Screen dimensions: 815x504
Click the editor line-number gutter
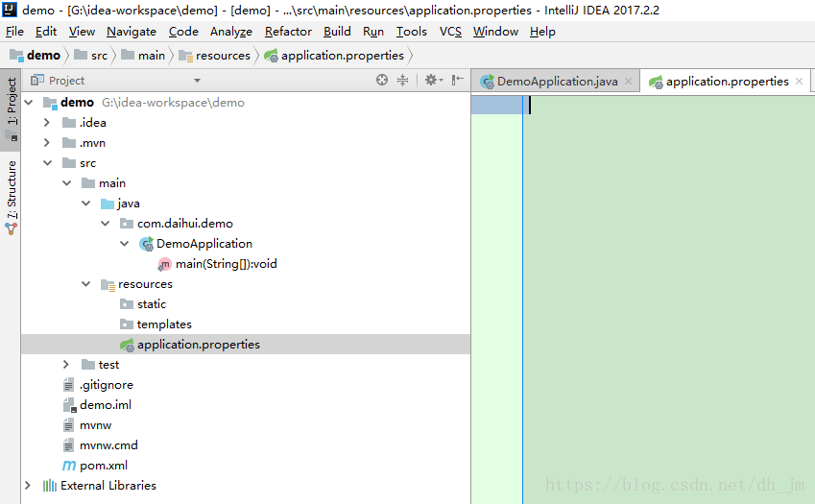click(497, 300)
